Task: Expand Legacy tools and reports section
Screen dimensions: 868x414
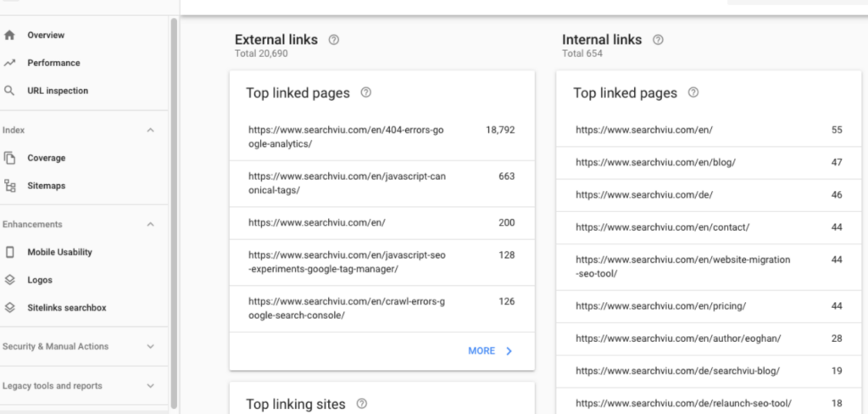Action: (x=151, y=386)
